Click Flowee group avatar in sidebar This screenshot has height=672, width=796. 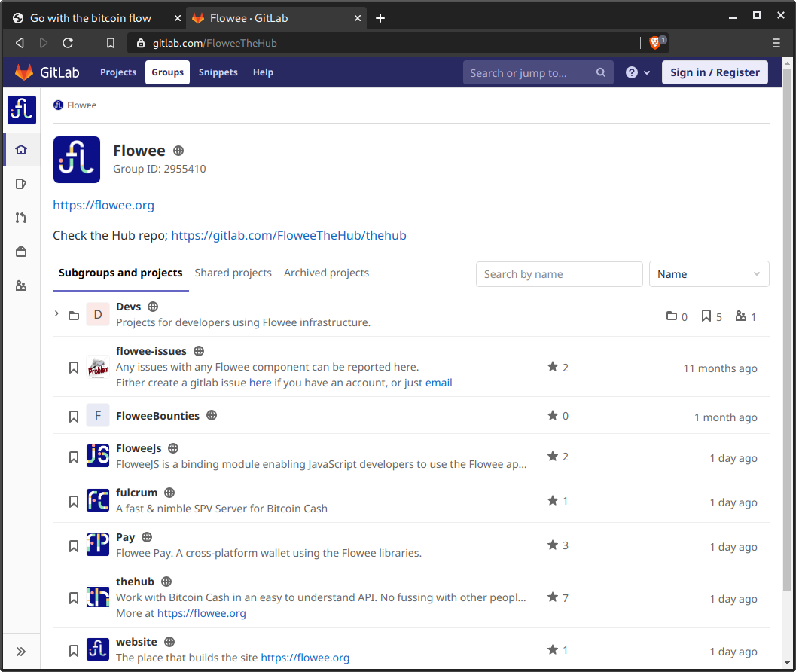[x=22, y=110]
